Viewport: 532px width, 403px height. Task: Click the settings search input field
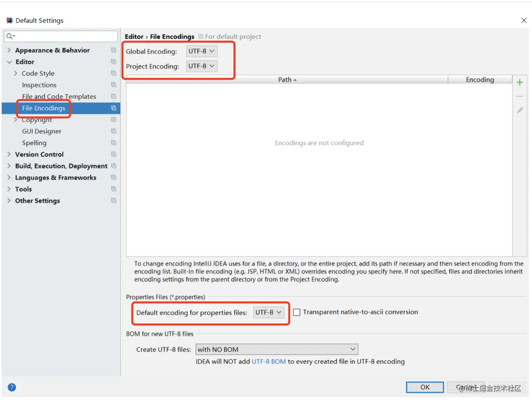61,36
